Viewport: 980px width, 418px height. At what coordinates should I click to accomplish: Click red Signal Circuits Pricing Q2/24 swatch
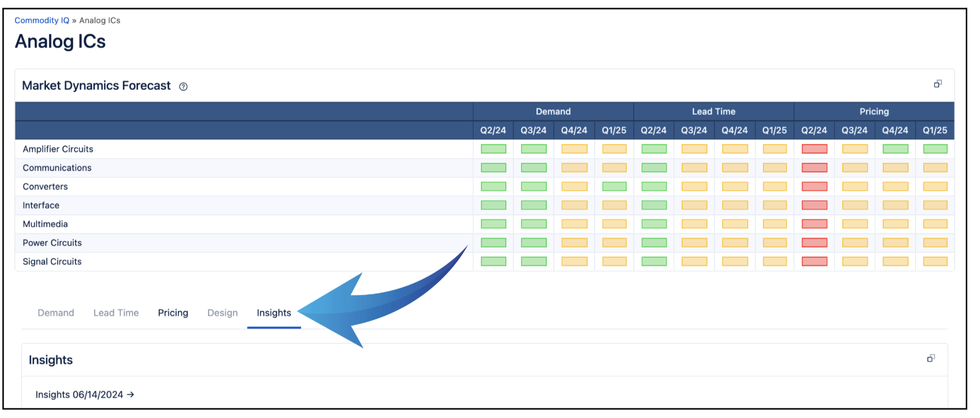click(814, 261)
